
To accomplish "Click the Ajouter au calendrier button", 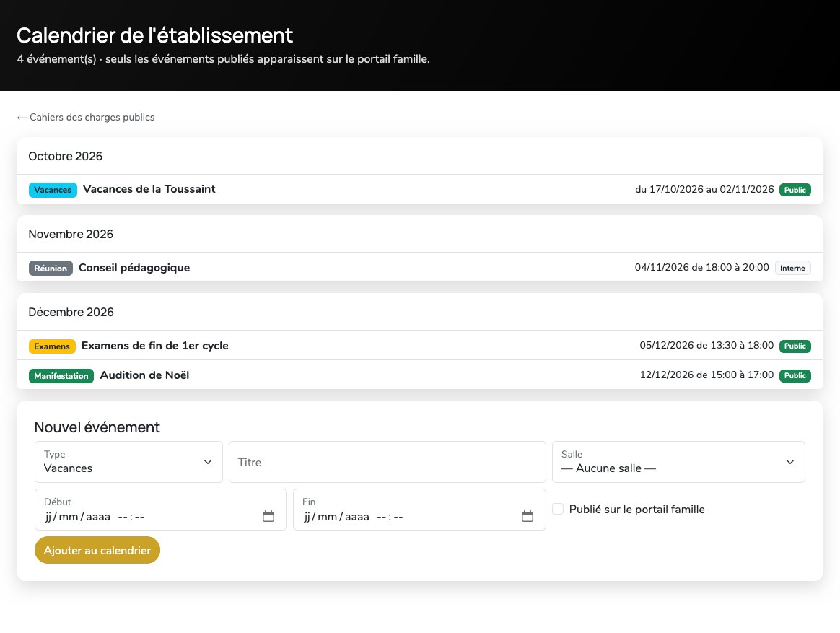I will [x=97, y=550].
